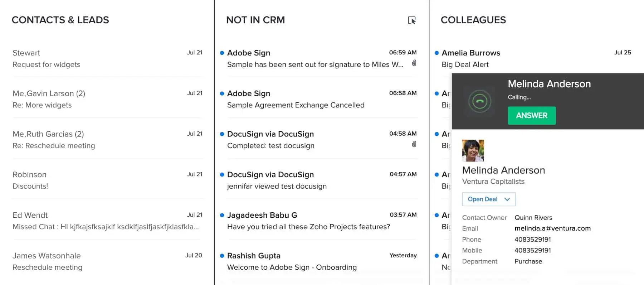Open melinda.a@ventura.com email address
This screenshot has height=285, width=644.
click(552, 228)
